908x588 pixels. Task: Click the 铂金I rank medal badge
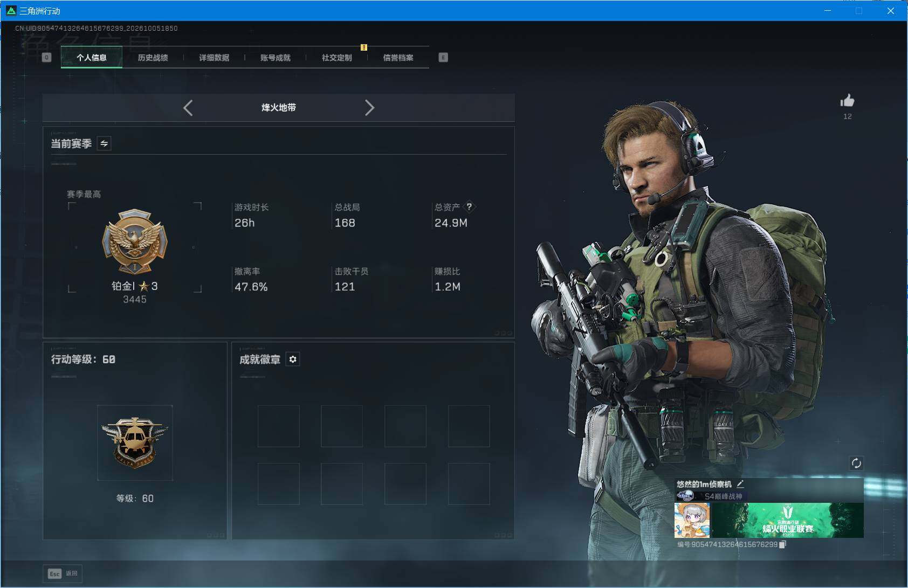[135, 242]
